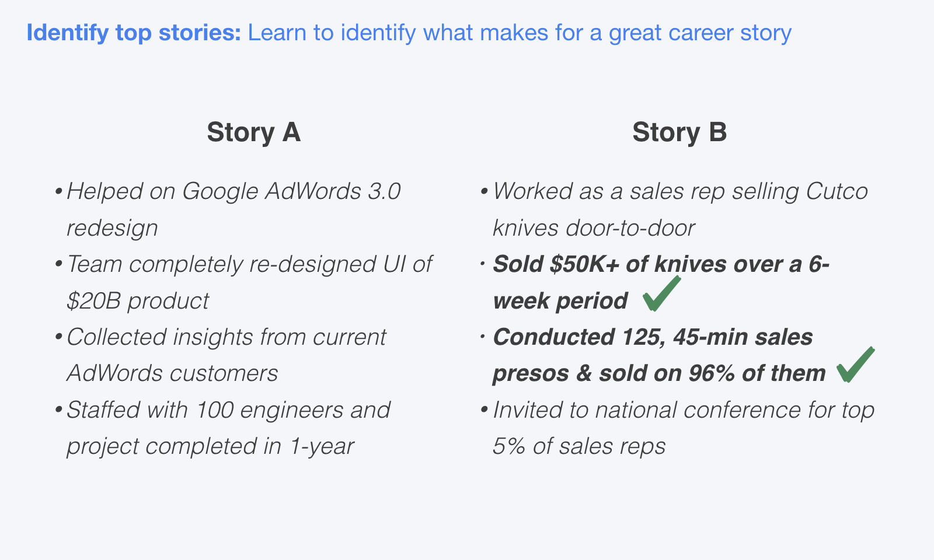The image size is (934, 560).
Task: Click the "Story A" heading
Action: (x=253, y=132)
